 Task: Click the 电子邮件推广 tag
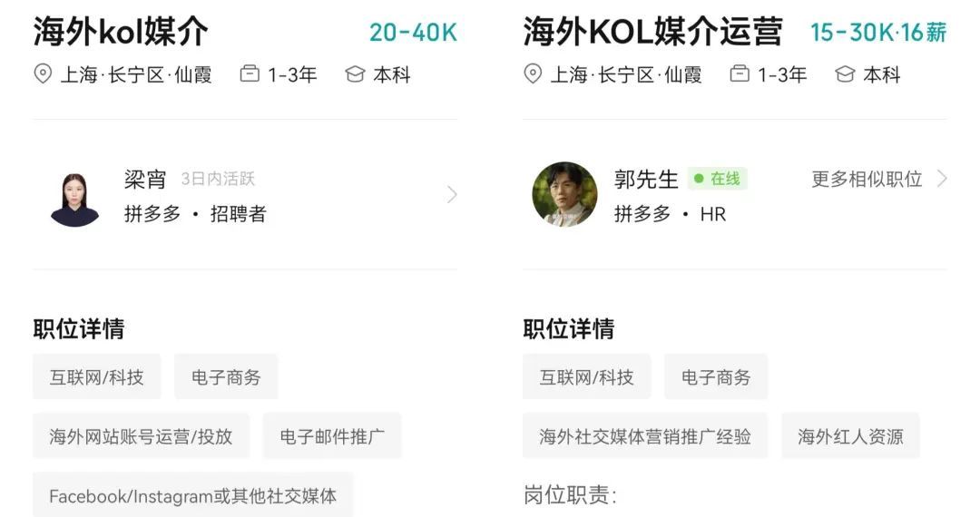pyautogui.click(x=332, y=436)
